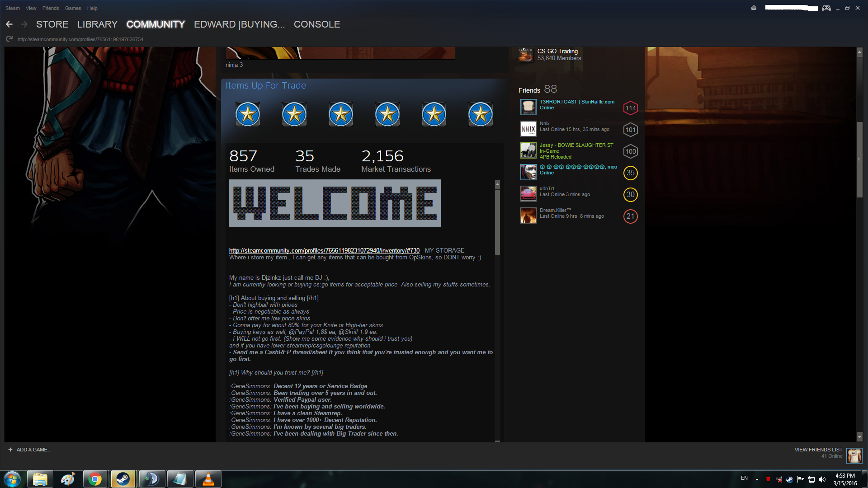Click the page reload icon
Image resolution: width=868 pixels, height=488 pixels.
pos(9,39)
